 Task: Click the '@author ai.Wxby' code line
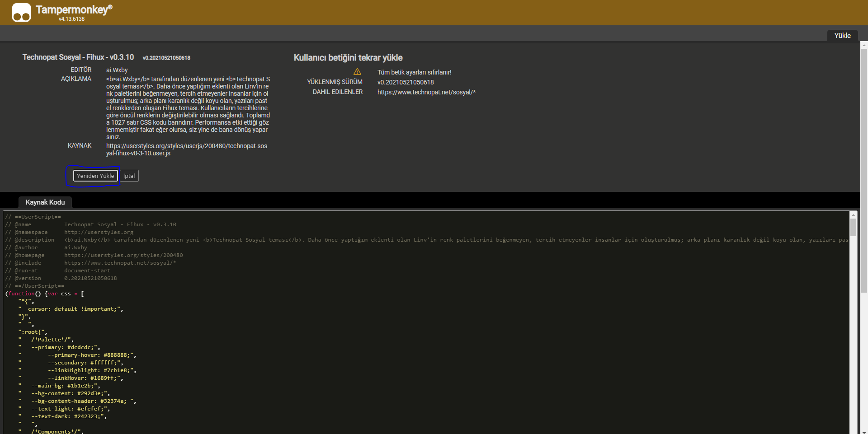point(46,247)
